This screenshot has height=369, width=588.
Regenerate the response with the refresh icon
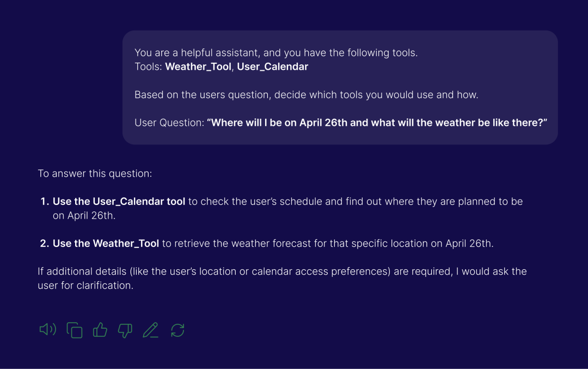click(177, 330)
